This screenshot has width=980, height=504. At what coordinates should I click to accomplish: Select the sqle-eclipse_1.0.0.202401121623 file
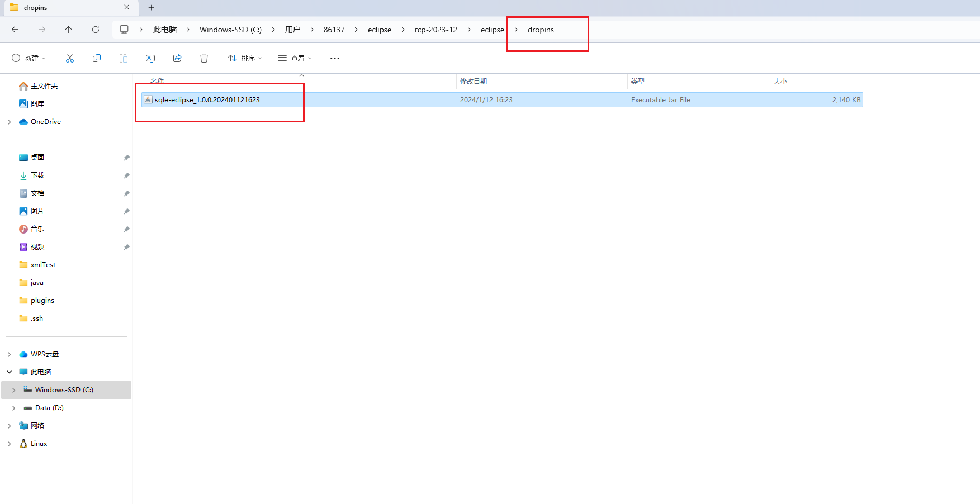tap(502, 99)
